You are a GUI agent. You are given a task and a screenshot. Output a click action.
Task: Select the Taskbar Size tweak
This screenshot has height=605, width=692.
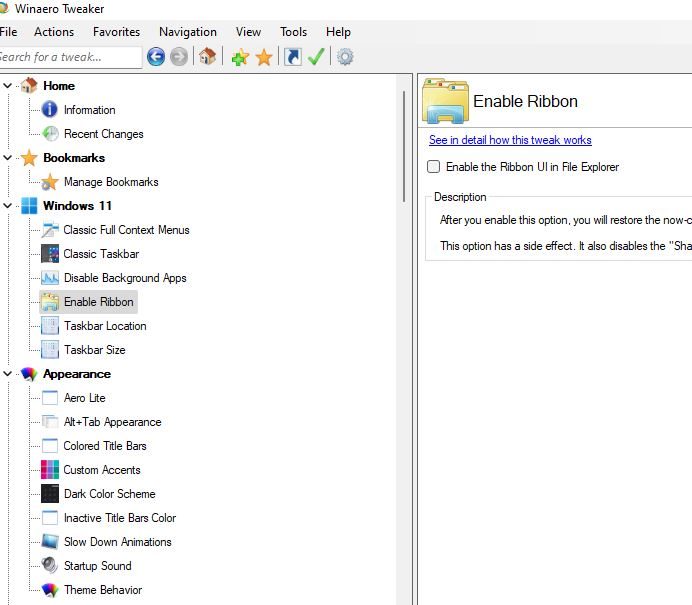[x=95, y=349]
